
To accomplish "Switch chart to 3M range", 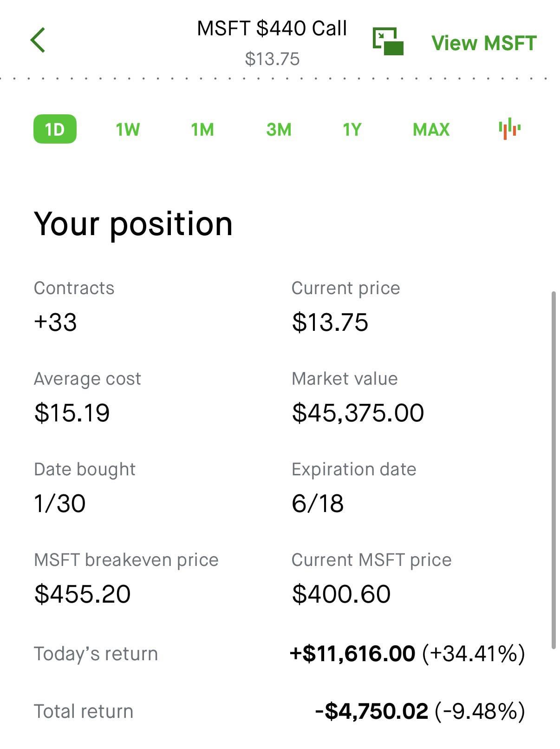I will pos(279,129).
